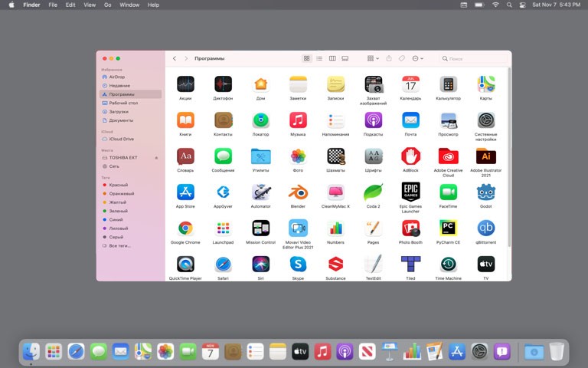Open the Automator app icon
The width and height of the screenshot is (588, 368).
click(260, 192)
